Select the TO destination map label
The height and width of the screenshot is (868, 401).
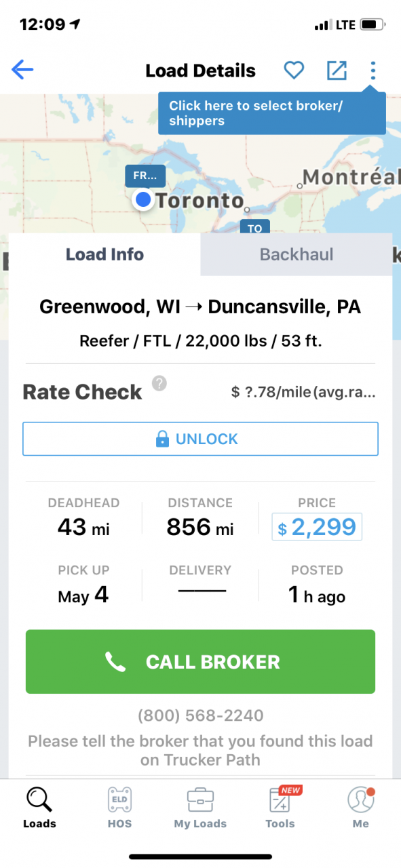click(255, 227)
